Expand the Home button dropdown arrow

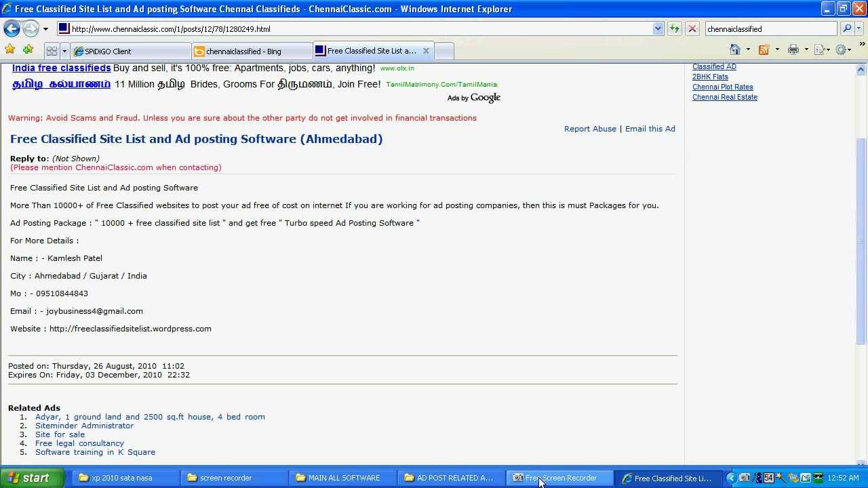coord(748,49)
